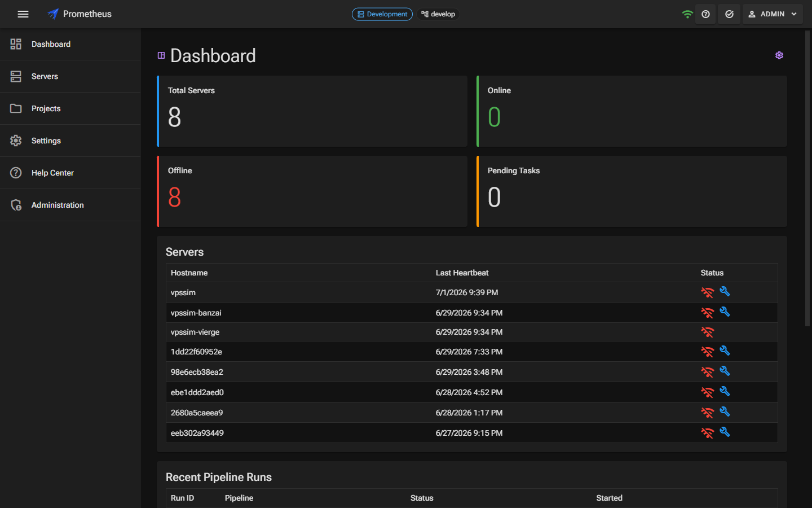This screenshot has width=812, height=508.
Task: Open the hamburger navigation menu
Action: 23,14
